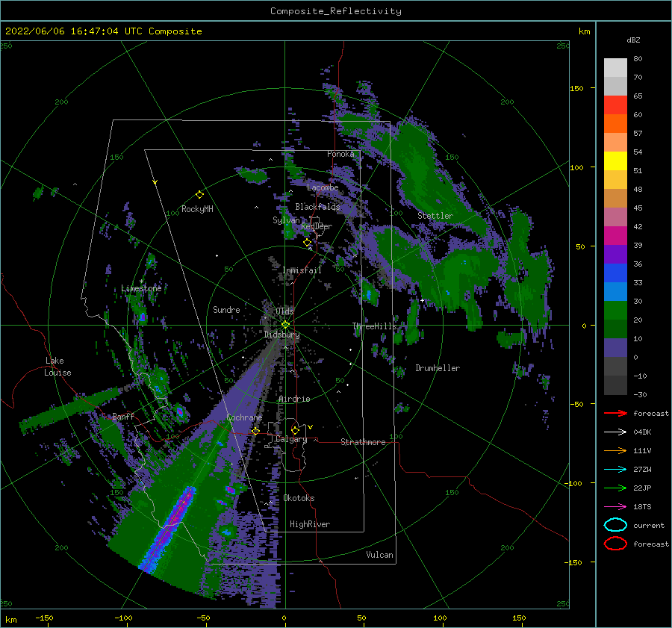
Task: Click the Didsbury label
Action: coord(281,335)
